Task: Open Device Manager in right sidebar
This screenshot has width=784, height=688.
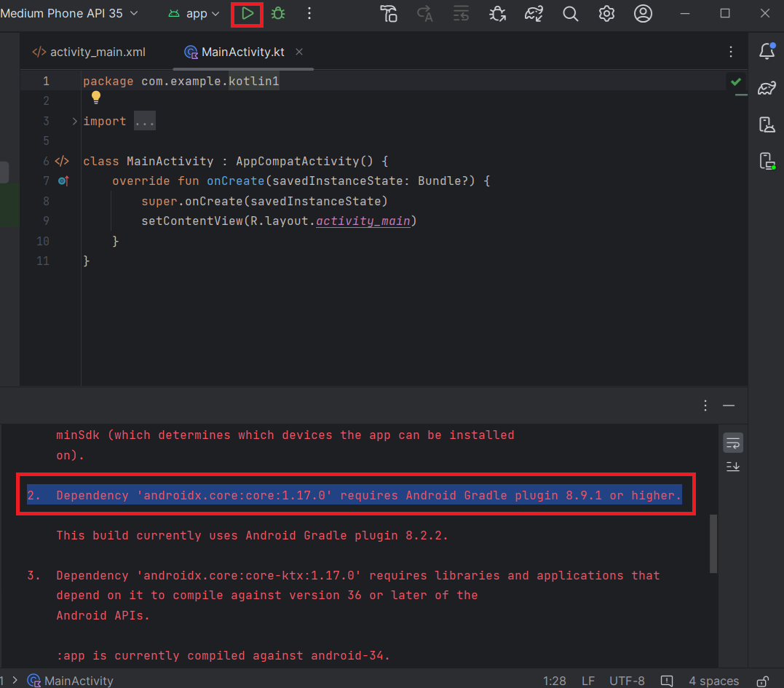Action: (767, 124)
